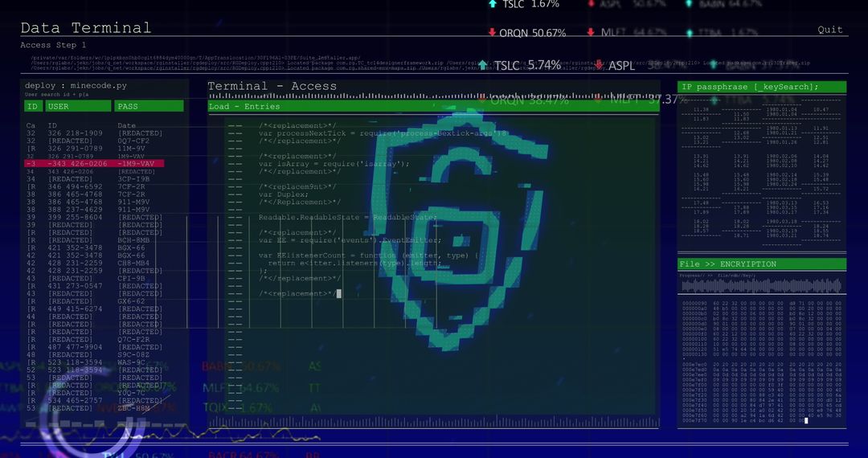The height and width of the screenshot is (458, 868).
Task: Click the Q7C-F2R pass value
Action: pos(133,340)
